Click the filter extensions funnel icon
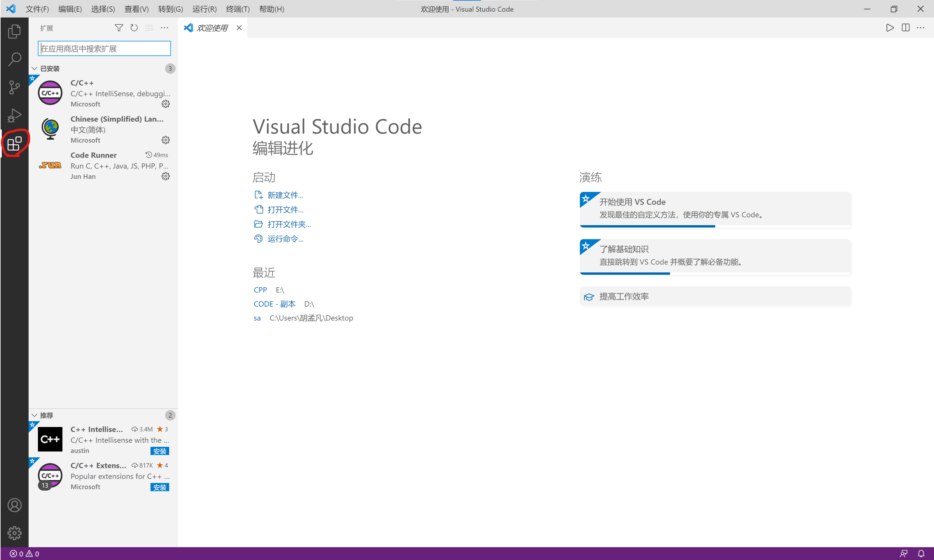This screenshot has height=560, width=934. pos(118,28)
